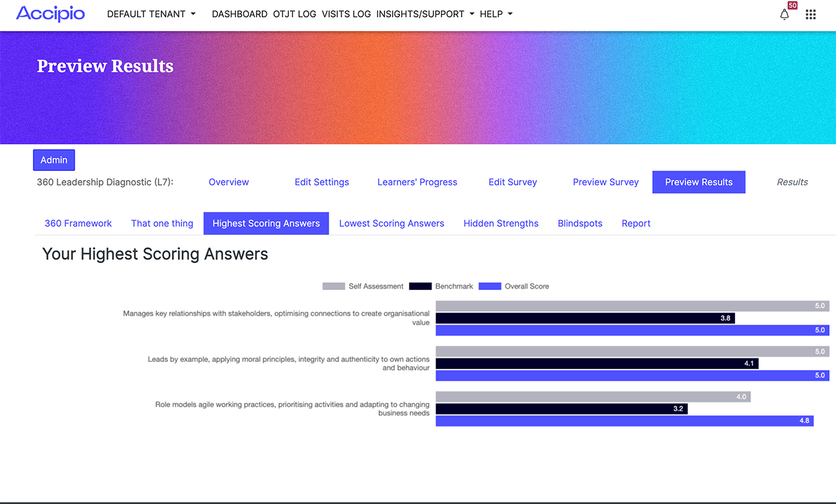Expand the Insights/Support dropdown menu

pyautogui.click(x=424, y=14)
